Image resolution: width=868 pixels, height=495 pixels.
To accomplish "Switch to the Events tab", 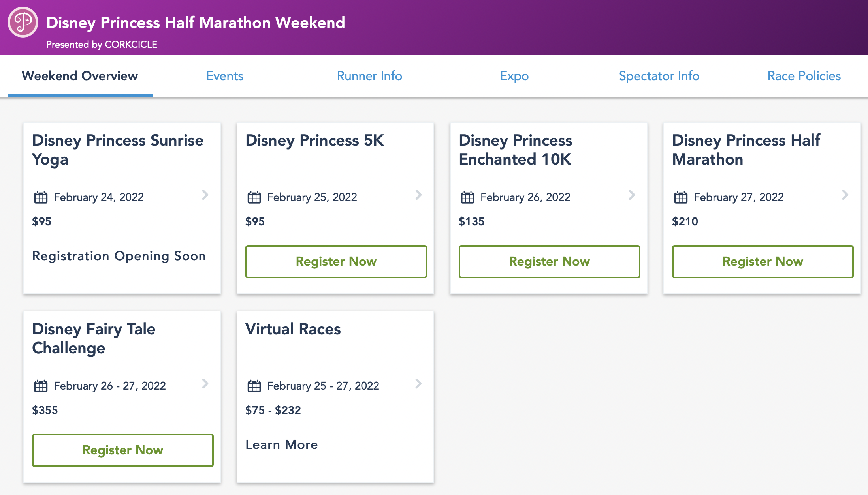I will point(224,76).
